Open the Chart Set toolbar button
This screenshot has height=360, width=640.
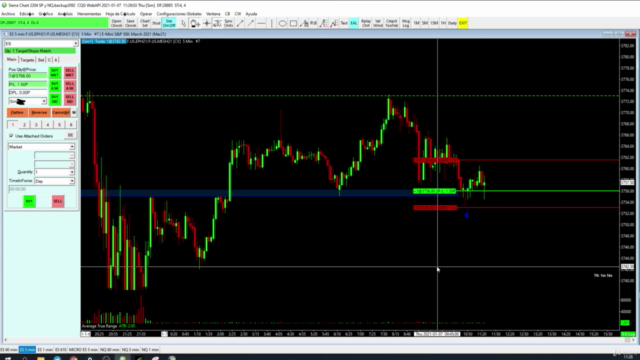145,23
